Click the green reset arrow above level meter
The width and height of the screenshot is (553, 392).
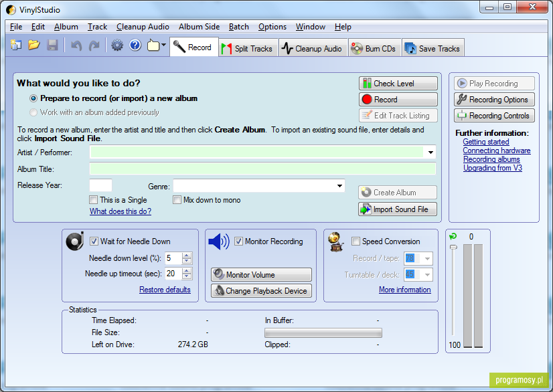point(453,236)
